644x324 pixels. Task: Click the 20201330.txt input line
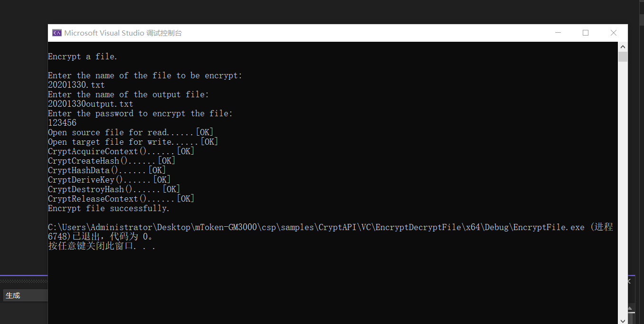(76, 85)
